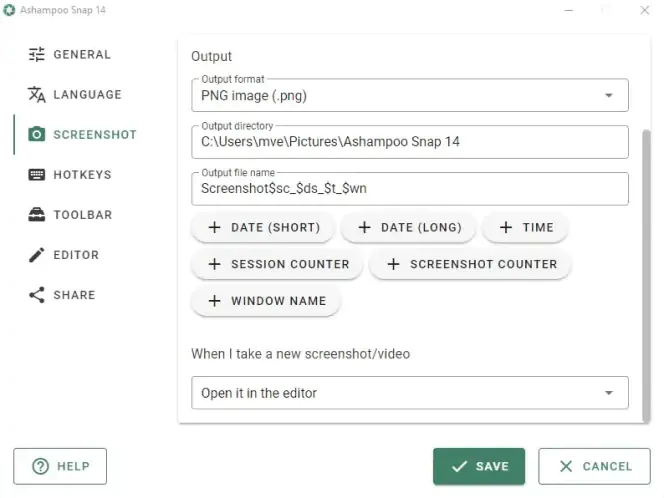Add Time token to file name
Image resolution: width=664 pixels, height=498 pixels.
pyautogui.click(x=525, y=228)
